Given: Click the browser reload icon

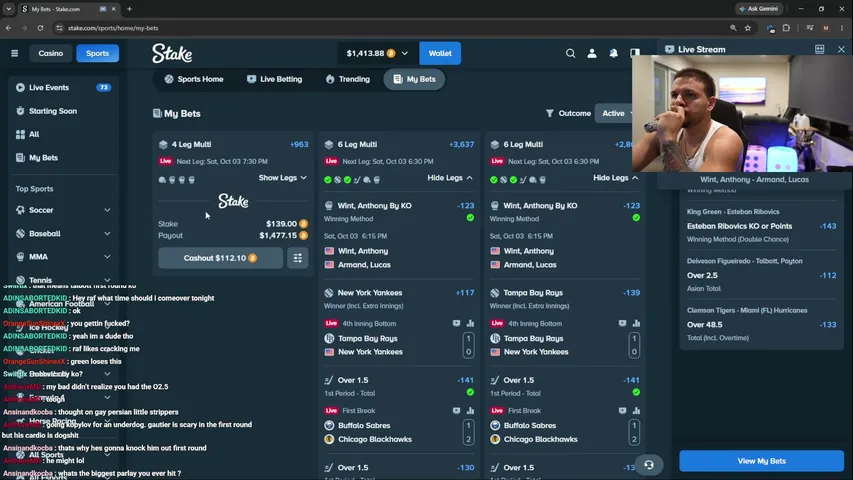Looking at the screenshot, I should coord(40,28).
